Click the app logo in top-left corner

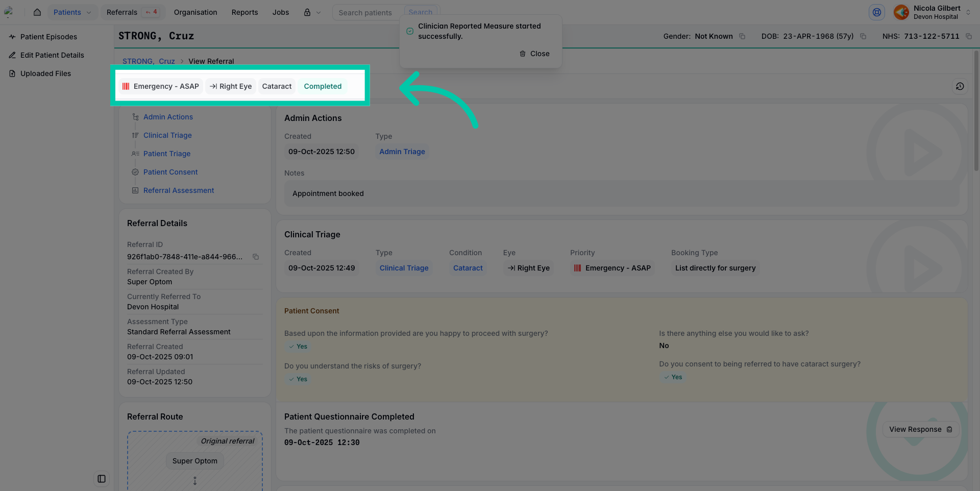[9, 12]
